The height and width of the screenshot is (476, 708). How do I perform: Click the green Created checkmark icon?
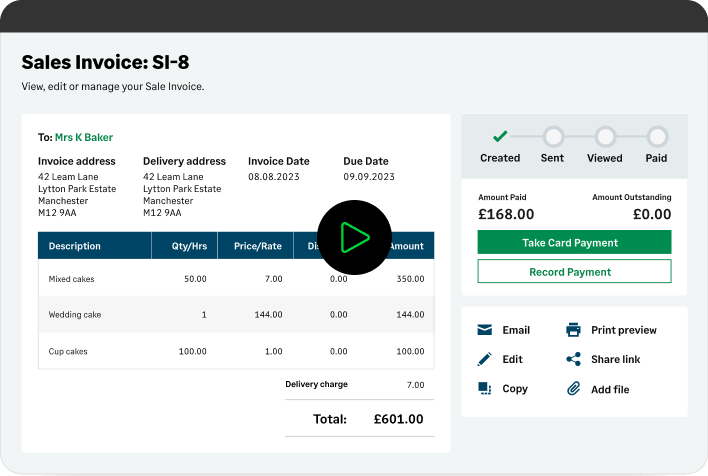pyautogui.click(x=500, y=136)
